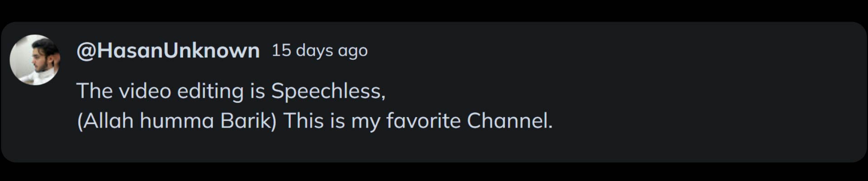Click the 'The video editing is Speechless' line

(231, 91)
